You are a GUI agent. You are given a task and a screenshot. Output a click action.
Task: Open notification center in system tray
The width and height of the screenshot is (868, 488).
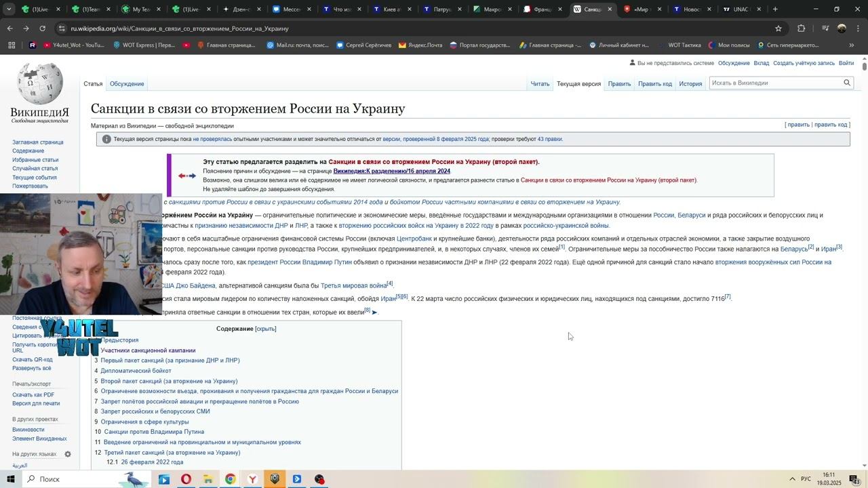click(x=854, y=480)
